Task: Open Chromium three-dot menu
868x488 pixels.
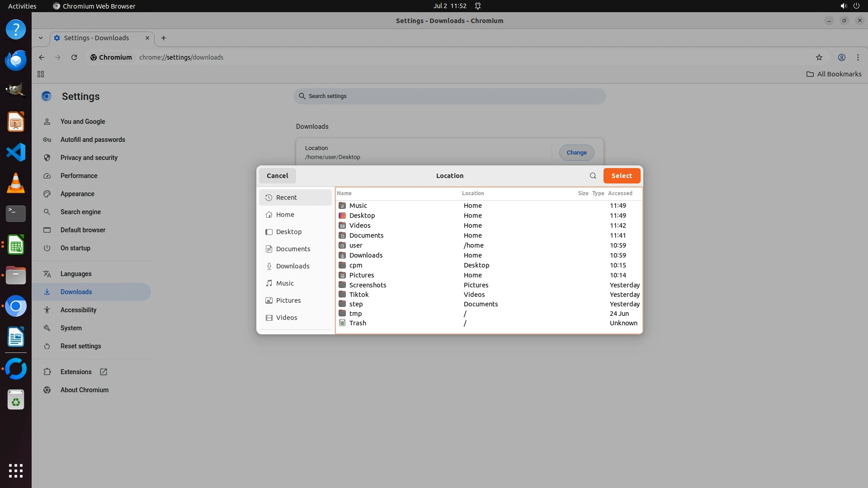Action: (x=858, y=57)
